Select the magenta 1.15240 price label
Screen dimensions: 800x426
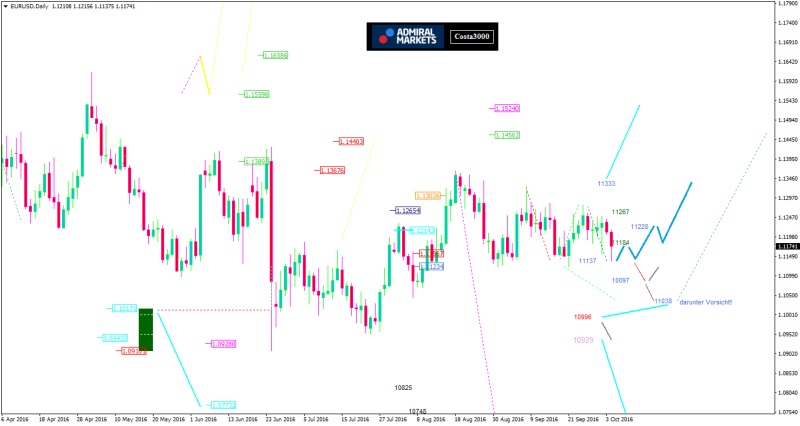(x=506, y=108)
